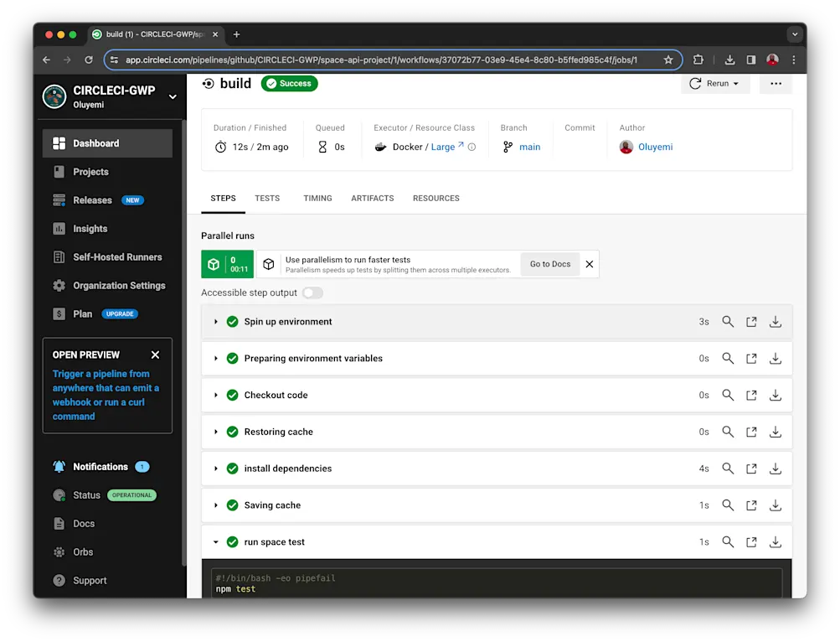This screenshot has height=642, width=840.
Task: Bookmark page with the star icon
Action: tap(668, 60)
